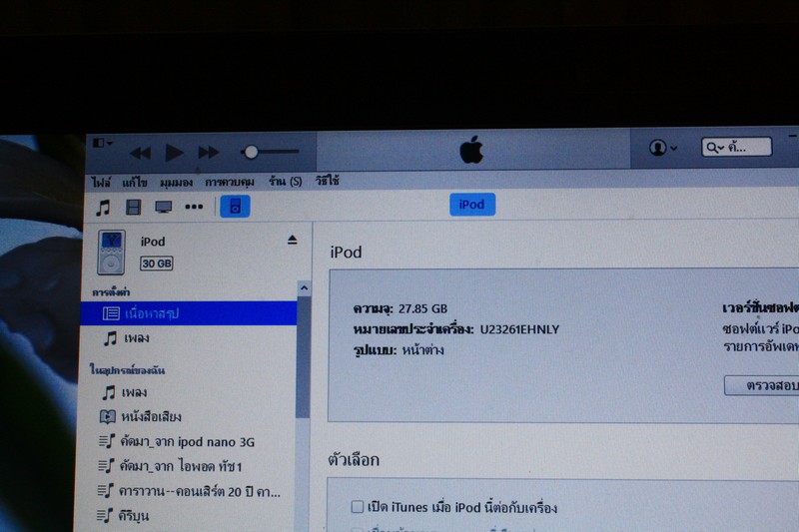Open the วิธีใช้ (Help) menu
This screenshot has width=799, height=532.
pos(327,181)
